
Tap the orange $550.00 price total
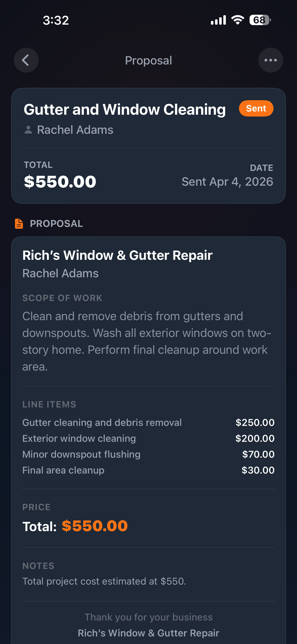point(95,526)
